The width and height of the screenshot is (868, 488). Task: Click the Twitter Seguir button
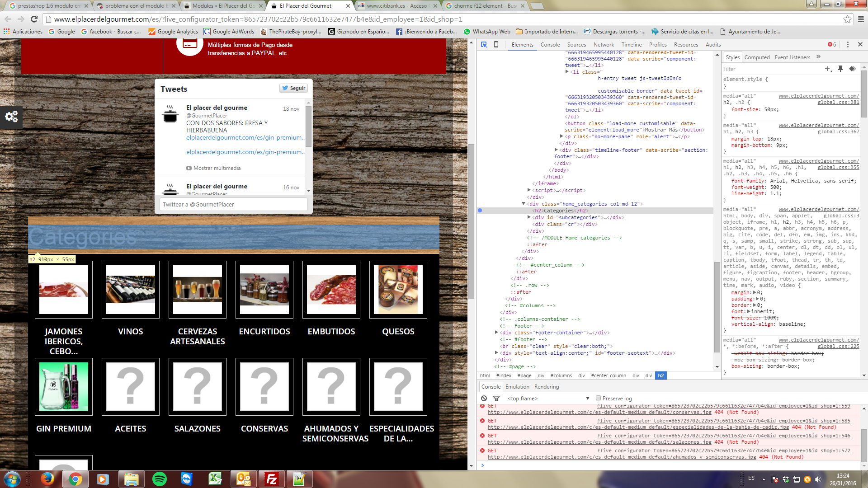coord(293,88)
